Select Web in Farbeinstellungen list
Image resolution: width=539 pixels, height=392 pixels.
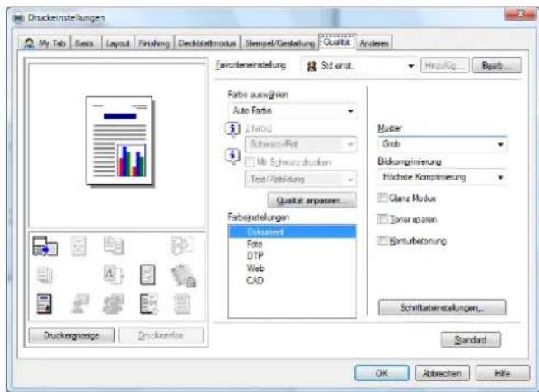(293, 268)
